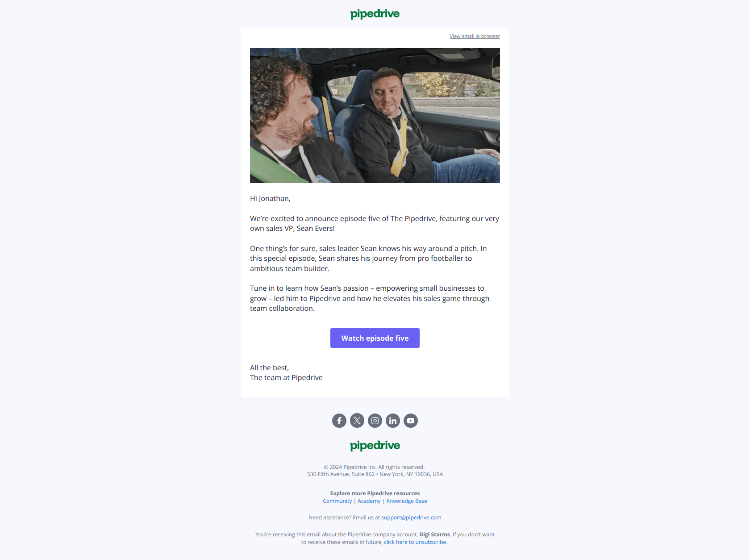The height and width of the screenshot is (560, 750).
Task: Open the Instagram social icon
Action: 375,421
